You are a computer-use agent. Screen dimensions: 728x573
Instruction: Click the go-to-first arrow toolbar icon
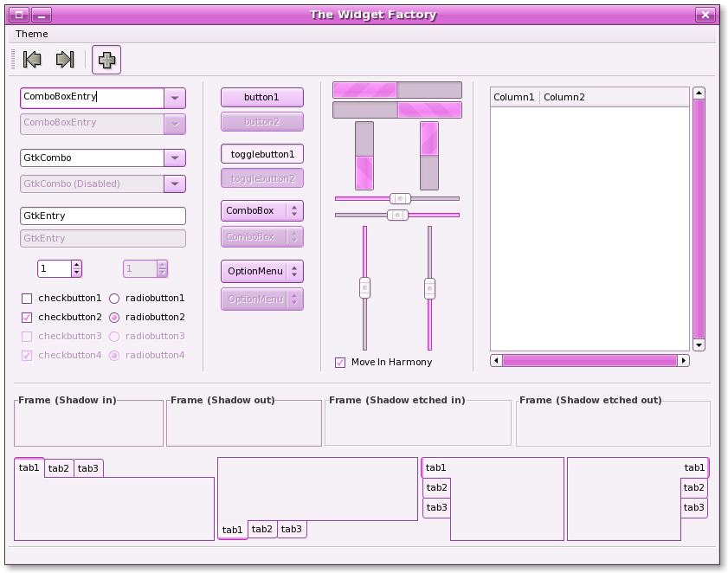tap(32, 60)
